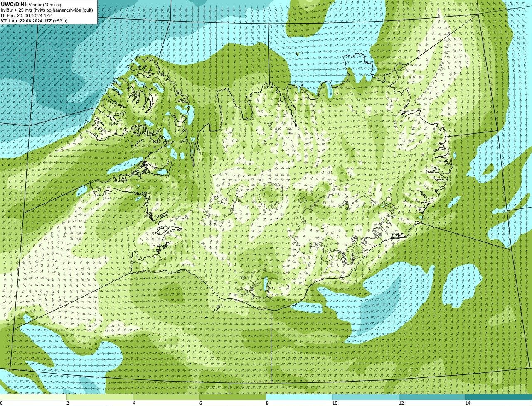
Task: Choose the 10–12 m/s light teal legend segment
Action: click(366, 397)
